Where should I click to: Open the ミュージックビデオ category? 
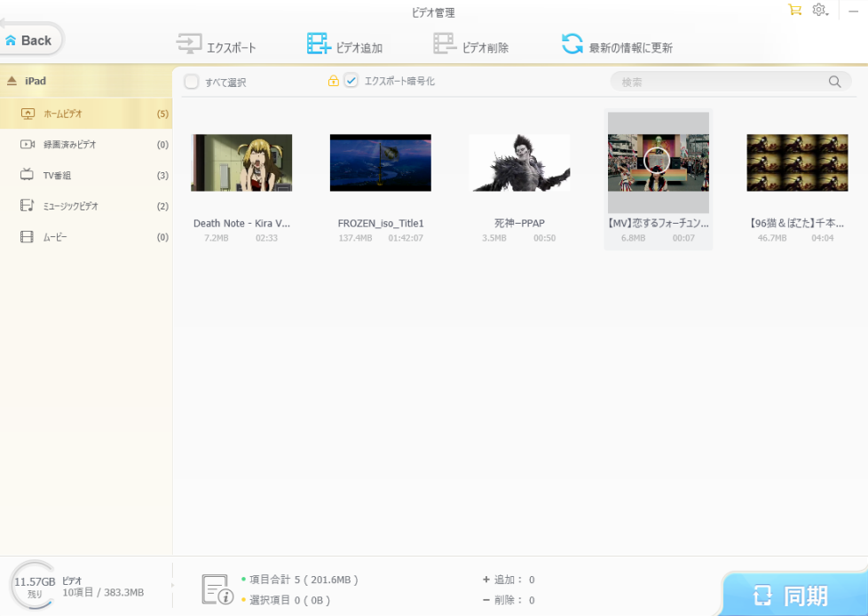click(86, 206)
